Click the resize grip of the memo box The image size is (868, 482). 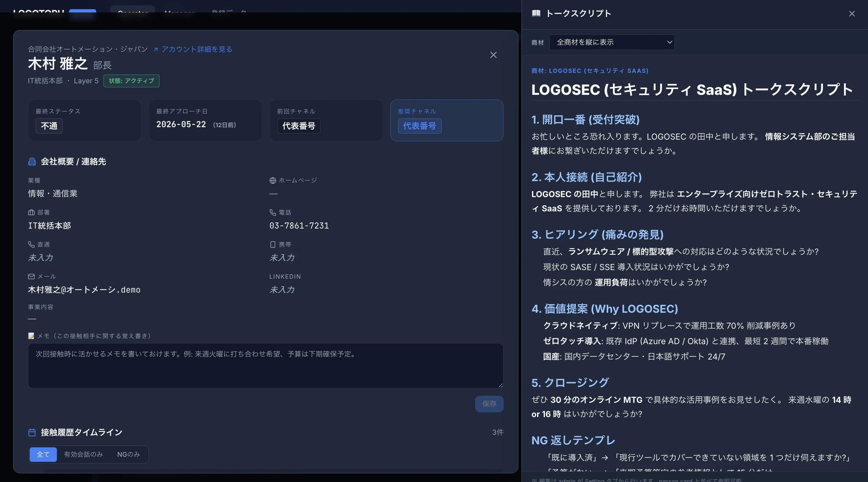[500, 385]
